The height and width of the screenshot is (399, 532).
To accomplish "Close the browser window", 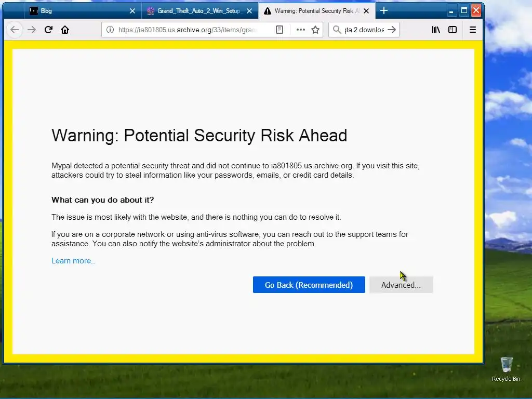I will pyautogui.click(x=476, y=10).
